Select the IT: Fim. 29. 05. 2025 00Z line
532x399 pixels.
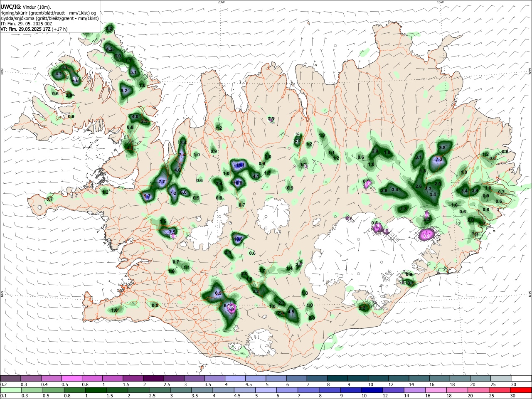(x=26, y=24)
